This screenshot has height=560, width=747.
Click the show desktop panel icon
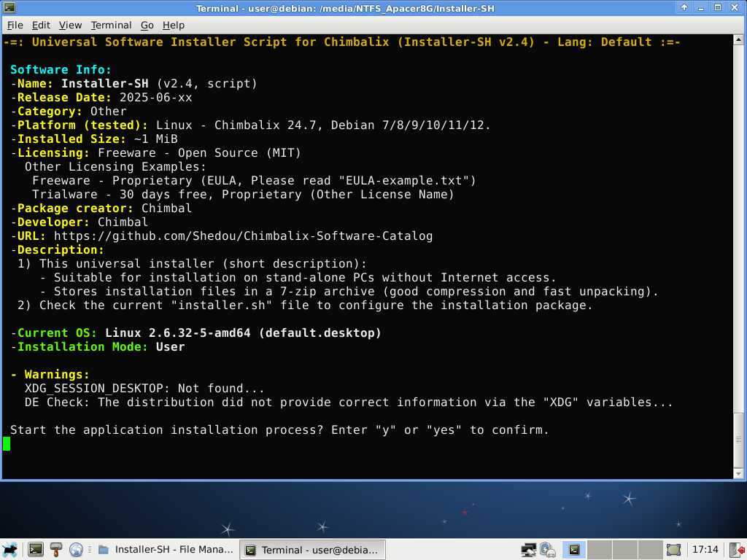pos(673,550)
